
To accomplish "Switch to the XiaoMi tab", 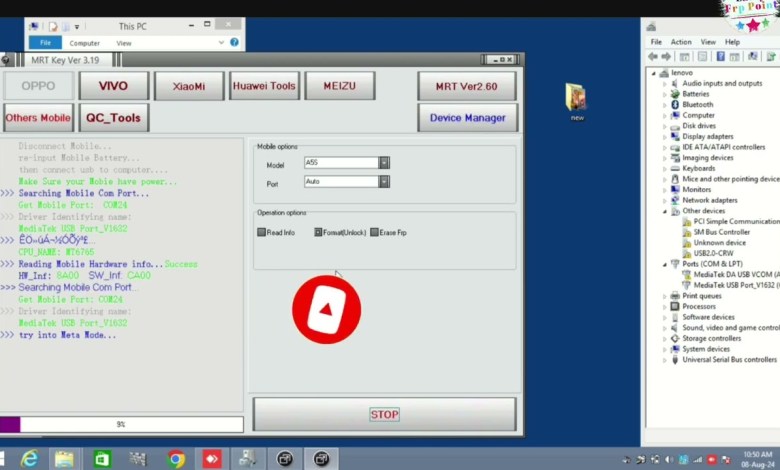I will (189, 86).
